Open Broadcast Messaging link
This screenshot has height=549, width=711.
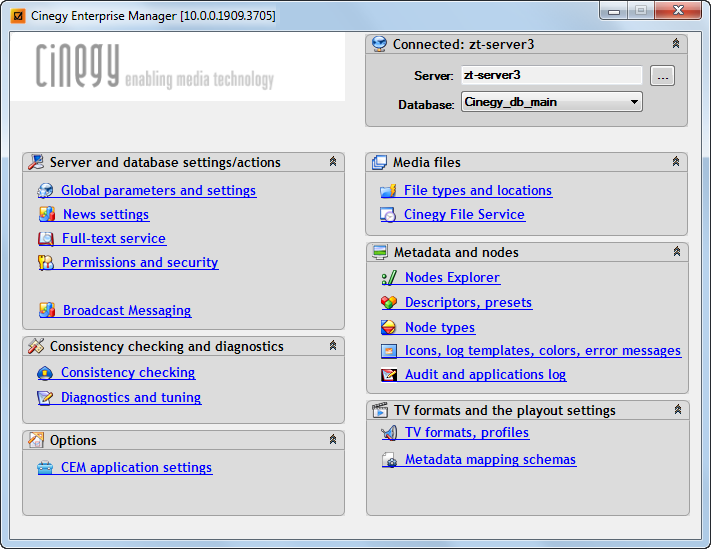127,310
